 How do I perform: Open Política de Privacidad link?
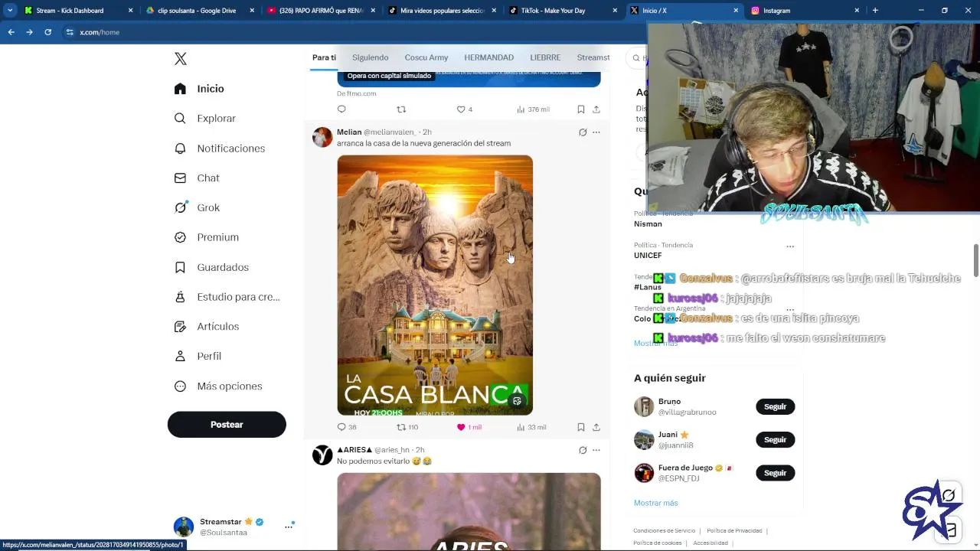coord(734,530)
